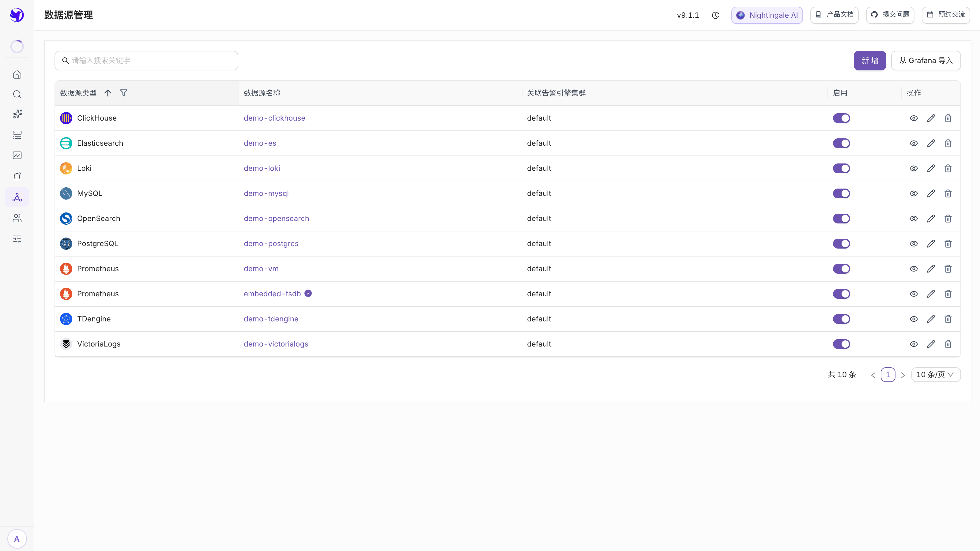View demo-postgres details eye icon
This screenshot has width=980, height=551.
pyautogui.click(x=914, y=244)
